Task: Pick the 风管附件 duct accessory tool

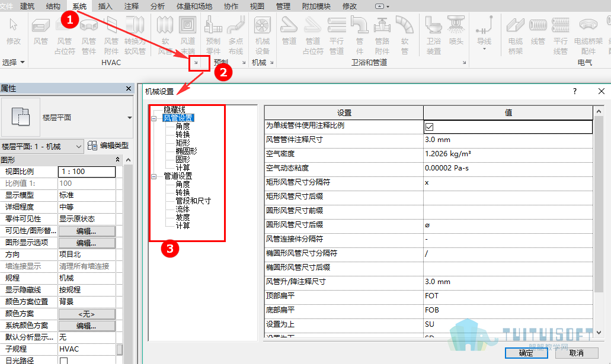Action: (x=111, y=36)
